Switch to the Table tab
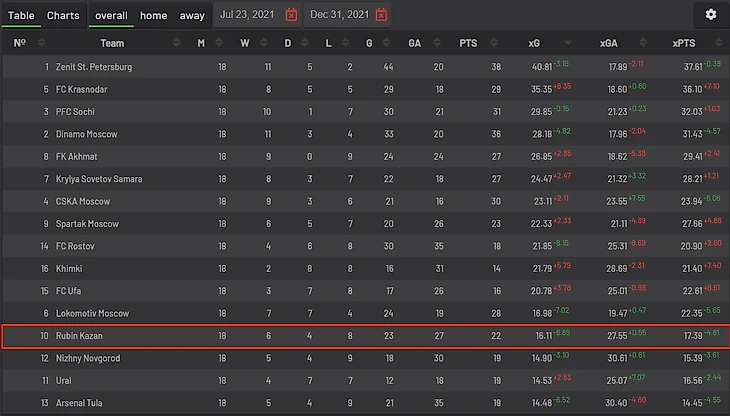 (22, 16)
